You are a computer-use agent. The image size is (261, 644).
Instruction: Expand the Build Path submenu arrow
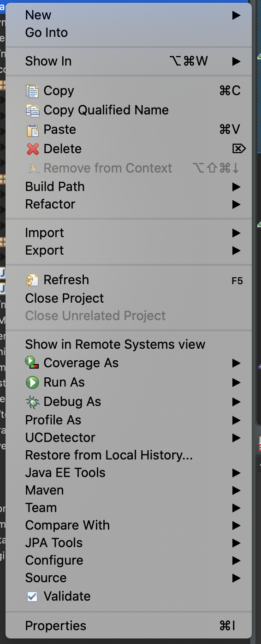tap(236, 187)
